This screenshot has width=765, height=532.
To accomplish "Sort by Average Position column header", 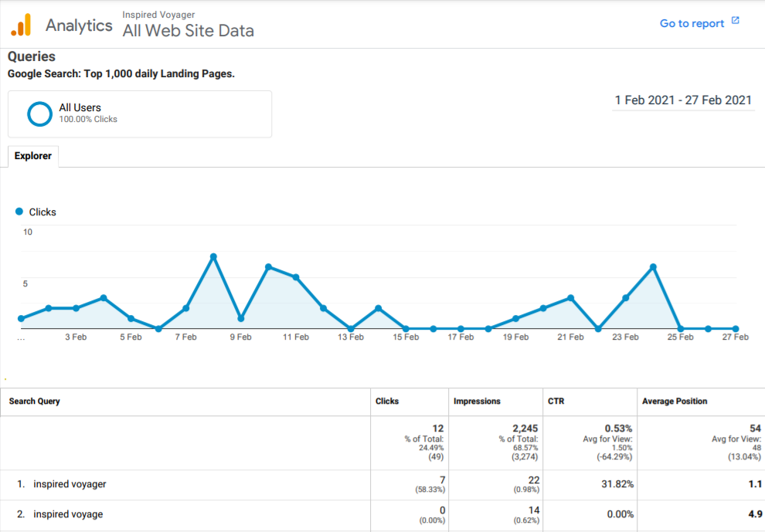I will pyautogui.click(x=675, y=401).
